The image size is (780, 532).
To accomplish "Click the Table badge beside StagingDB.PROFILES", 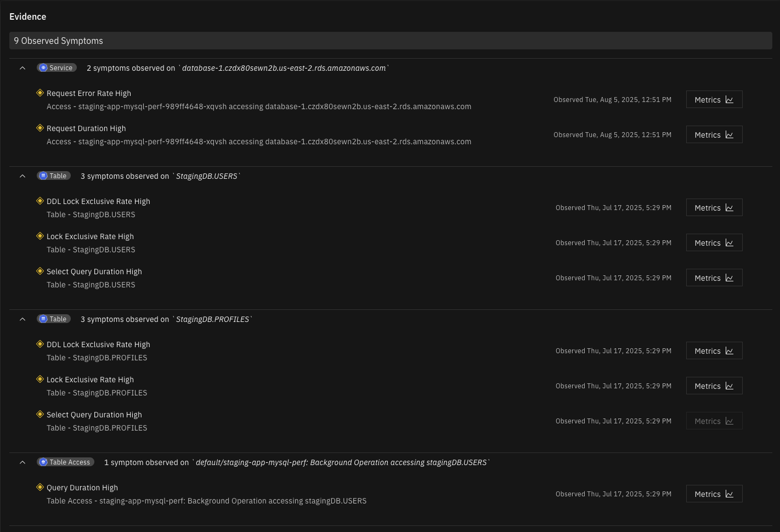I will click(x=54, y=319).
